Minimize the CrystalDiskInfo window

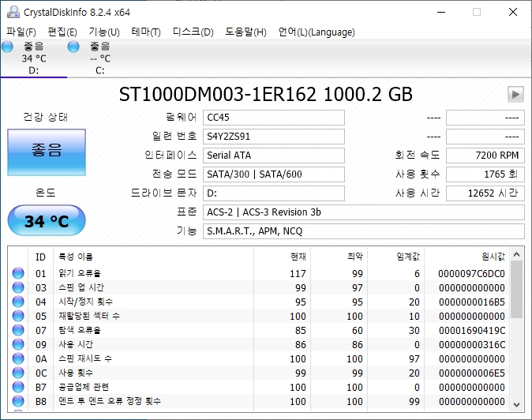(x=441, y=12)
